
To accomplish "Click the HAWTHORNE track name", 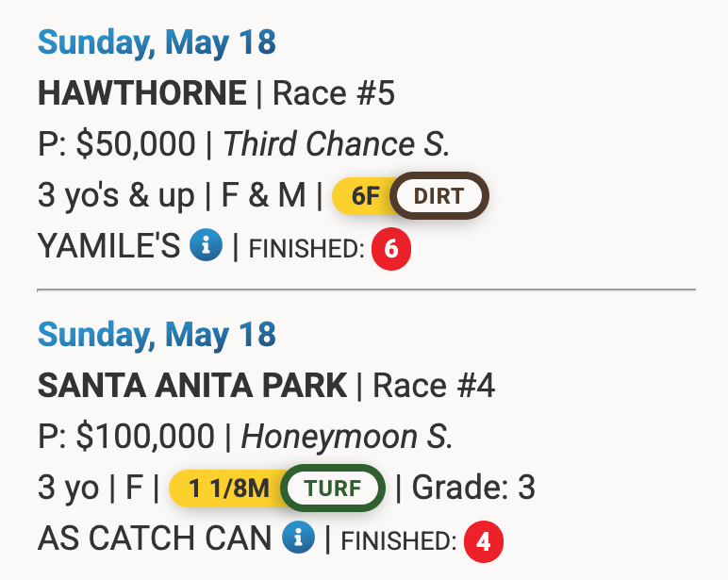I will (x=141, y=93).
